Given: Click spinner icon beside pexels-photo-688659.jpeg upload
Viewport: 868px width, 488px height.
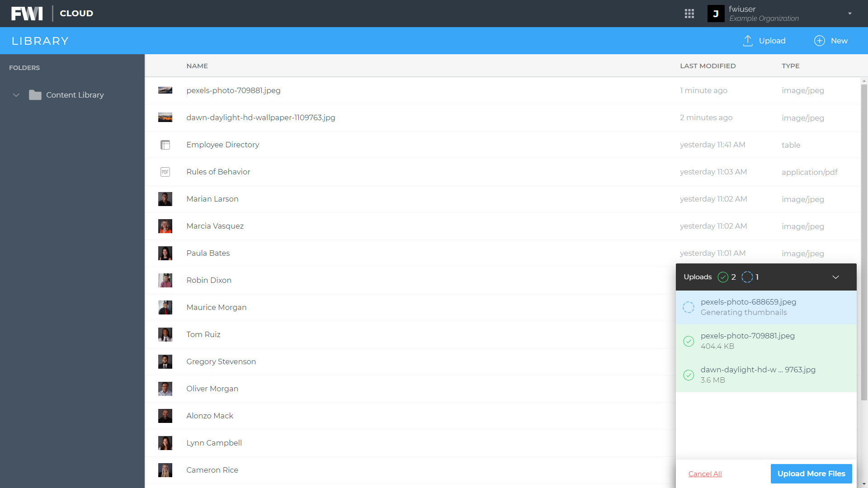Looking at the screenshot, I should pyautogui.click(x=689, y=307).
